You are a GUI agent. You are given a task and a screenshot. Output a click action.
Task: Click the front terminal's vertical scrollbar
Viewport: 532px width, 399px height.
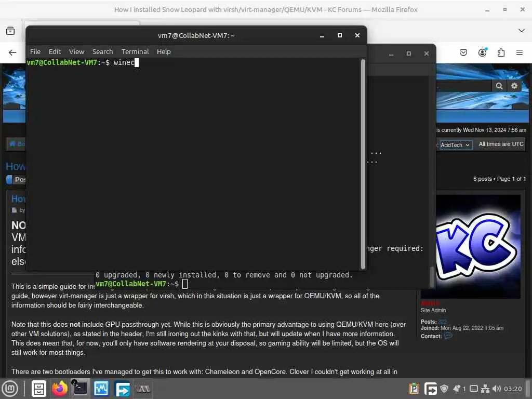pyautogui.click(x=363, y=164)
